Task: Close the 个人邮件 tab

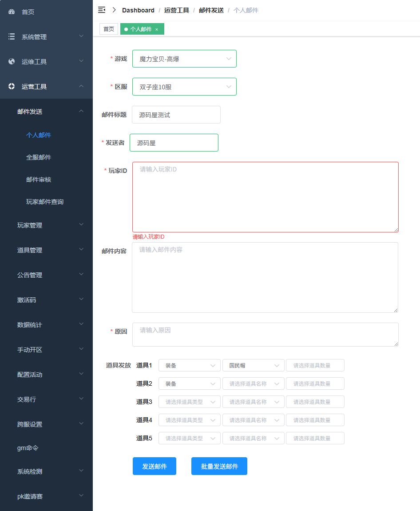Action: click(x=156, y=29)
